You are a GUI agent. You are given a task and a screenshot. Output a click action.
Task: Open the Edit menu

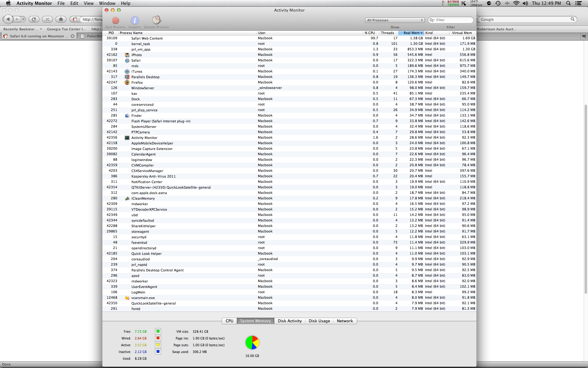[x=74, y=3]
